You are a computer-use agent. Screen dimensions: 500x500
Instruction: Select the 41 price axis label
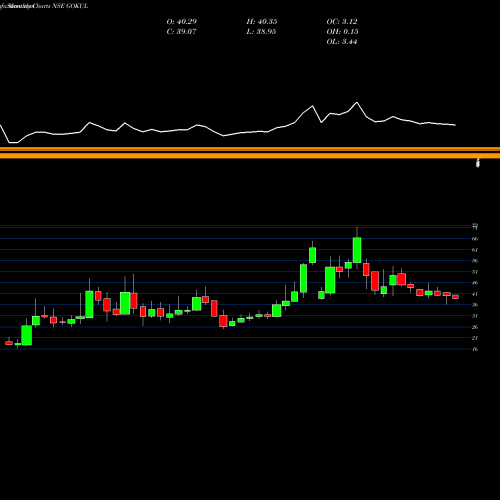tap(475, 294)
